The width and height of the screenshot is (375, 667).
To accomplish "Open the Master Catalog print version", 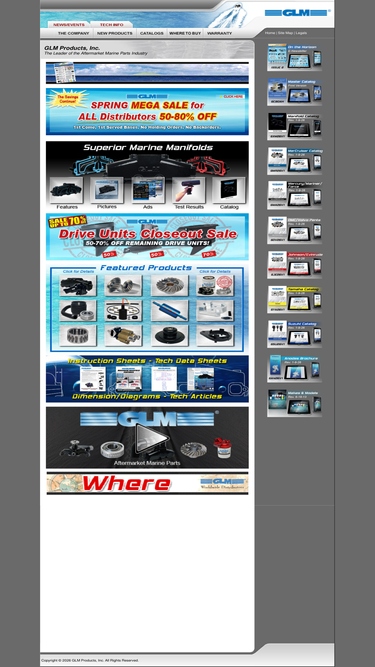I will click(294, 91).
